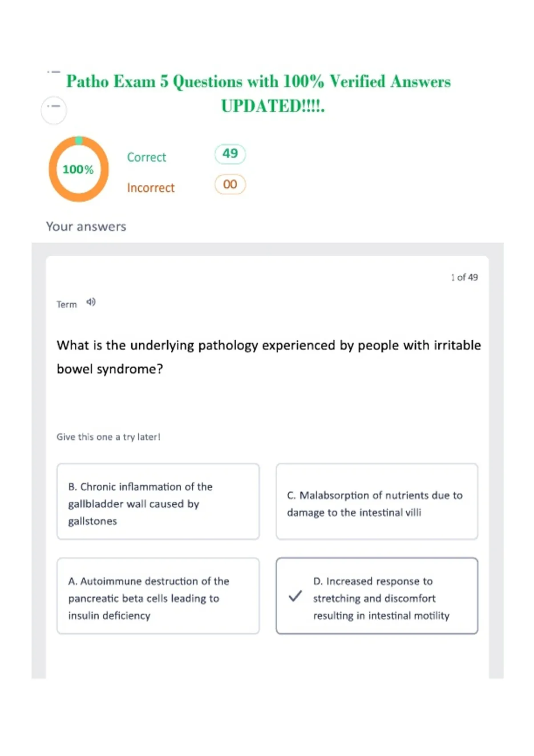Click the checkmark icon in answer D
This screenshot has height=756, width=534.
[295, 596]
